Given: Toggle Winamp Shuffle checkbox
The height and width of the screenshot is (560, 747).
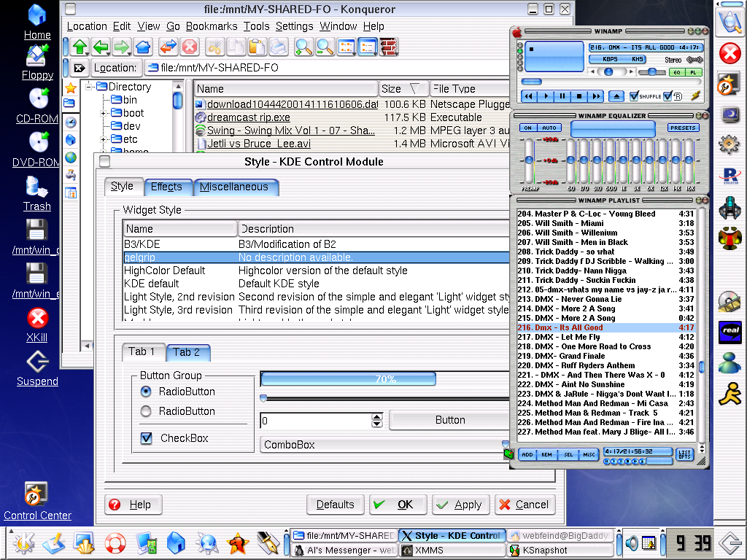Looking at the screenshot, I should [x=634, y=96].
